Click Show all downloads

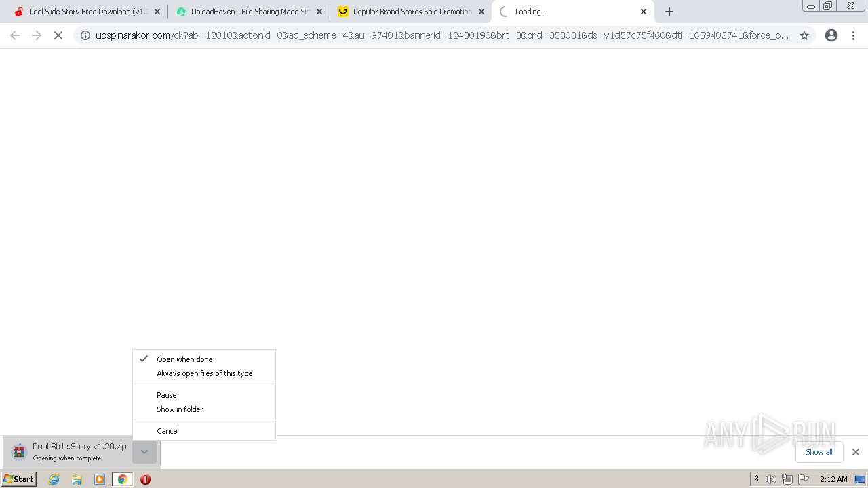click(819, 452)
